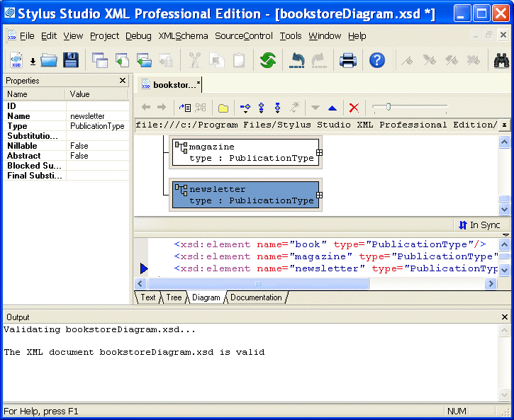Image resolution: width=514 pixels, height=420 pixels.
Task: Click the Undo toolbar icon
Action: coord(297,60)
